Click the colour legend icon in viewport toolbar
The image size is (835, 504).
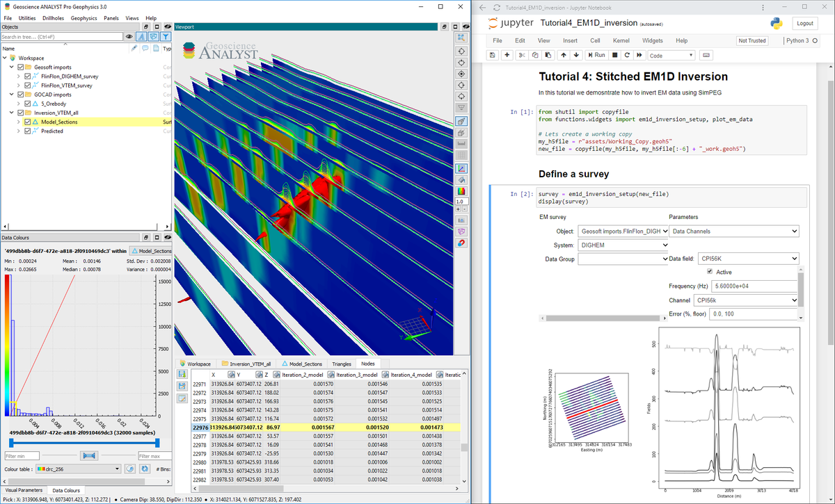(461, 190)
